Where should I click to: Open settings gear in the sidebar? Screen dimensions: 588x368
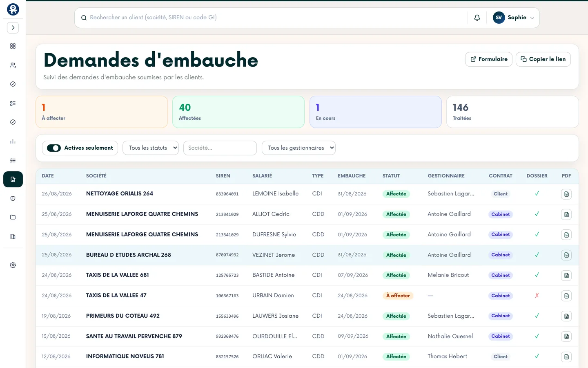[13, 265]
